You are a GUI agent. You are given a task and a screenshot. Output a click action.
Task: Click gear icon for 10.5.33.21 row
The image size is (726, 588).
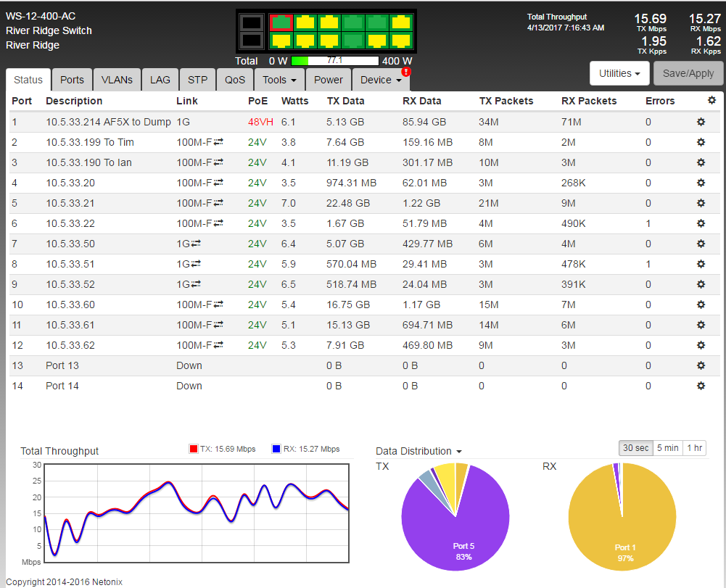coord(701,203)
